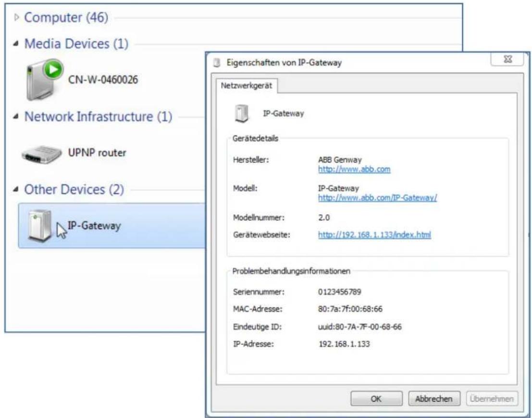Click the IP-Gateway device icon in Other Devices

tap(40, 226)
